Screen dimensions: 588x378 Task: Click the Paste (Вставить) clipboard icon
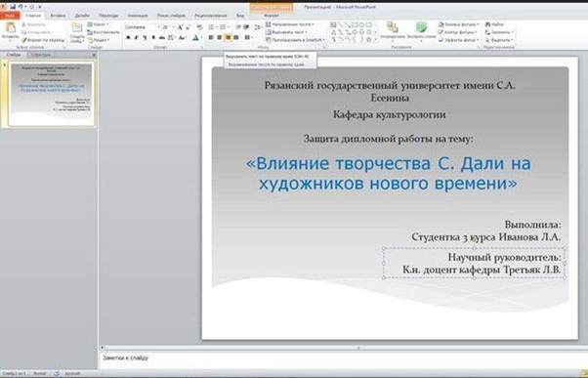click(x=10, y=28)
